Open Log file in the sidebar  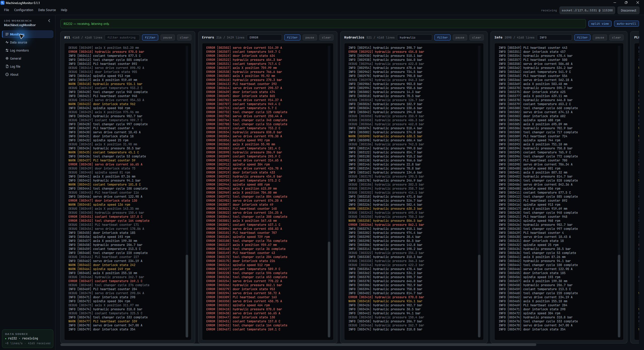[28, 66]
